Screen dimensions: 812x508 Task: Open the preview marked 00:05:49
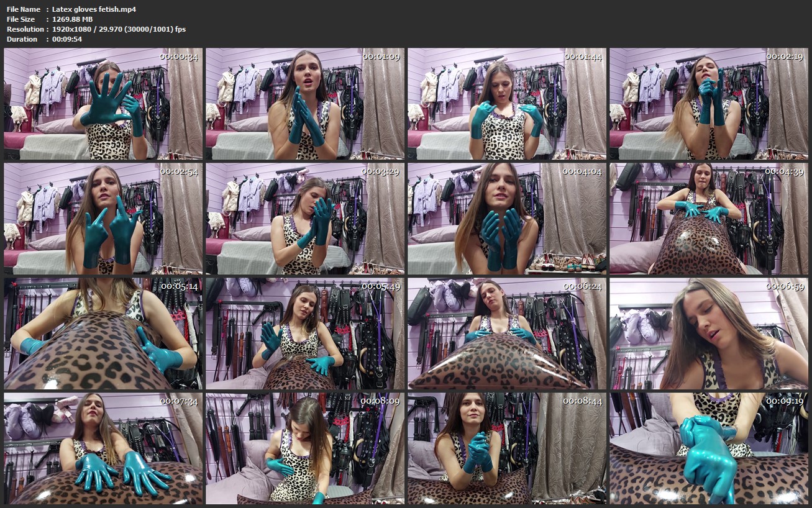(x=305, y=333)
